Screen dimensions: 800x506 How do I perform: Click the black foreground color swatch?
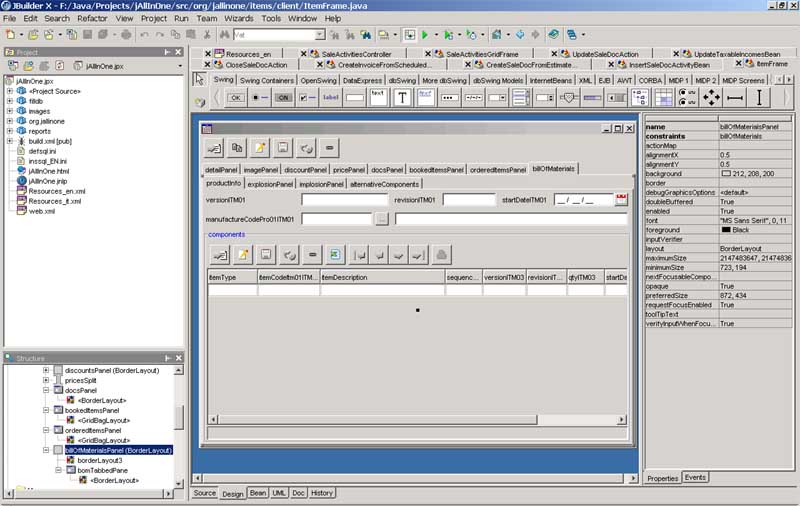click(x=726, y=230)
